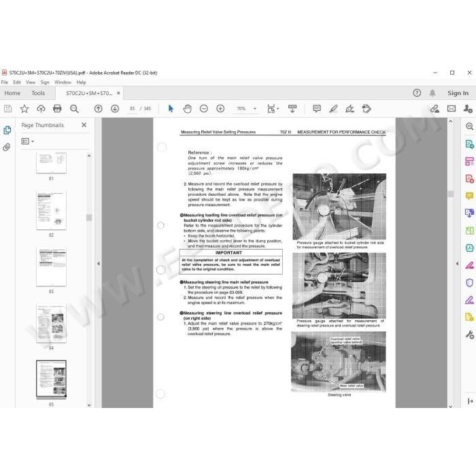Collapse the left navigation pane
The height and width of the screenshot is (476, 476).
pos(99,264)
